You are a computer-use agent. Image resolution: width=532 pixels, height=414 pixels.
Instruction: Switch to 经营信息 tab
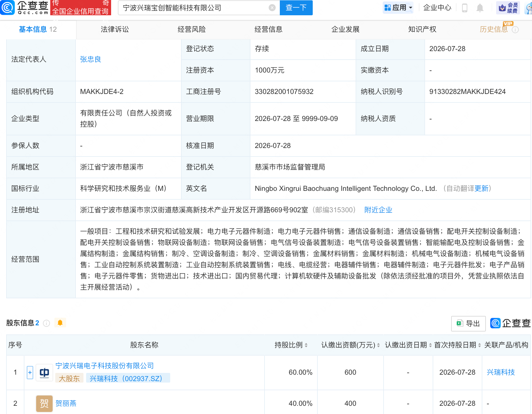[x=268, y=29]
